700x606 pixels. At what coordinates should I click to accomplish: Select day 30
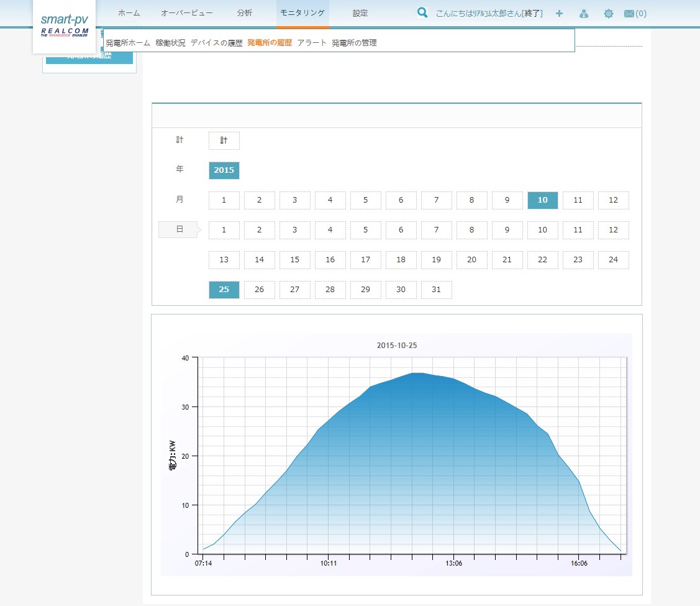pyautogui.click(x=401, y=290)
